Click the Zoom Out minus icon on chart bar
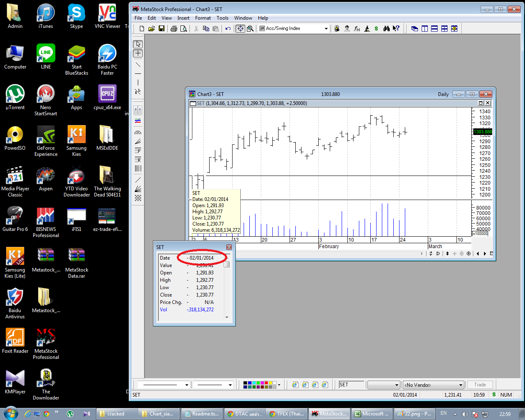 [462, 253]
